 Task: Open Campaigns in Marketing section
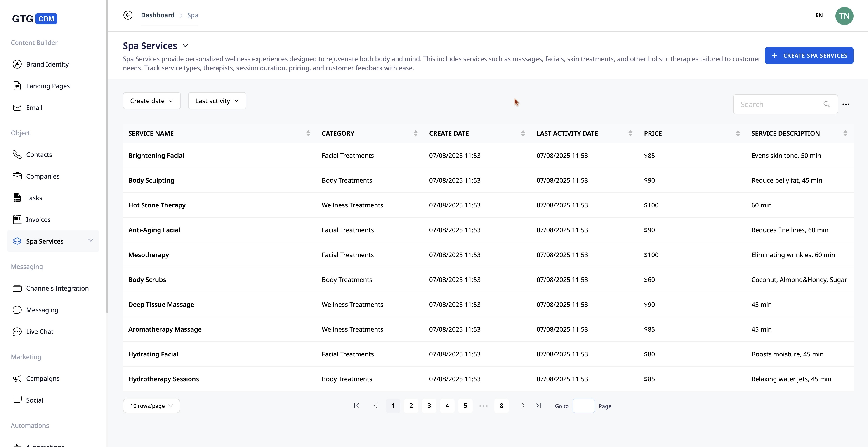42,378
